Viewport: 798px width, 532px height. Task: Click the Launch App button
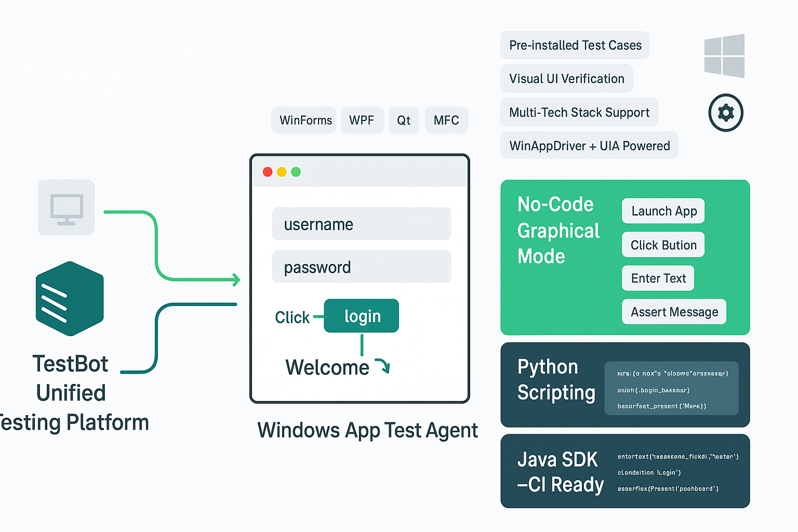[663, 211]
